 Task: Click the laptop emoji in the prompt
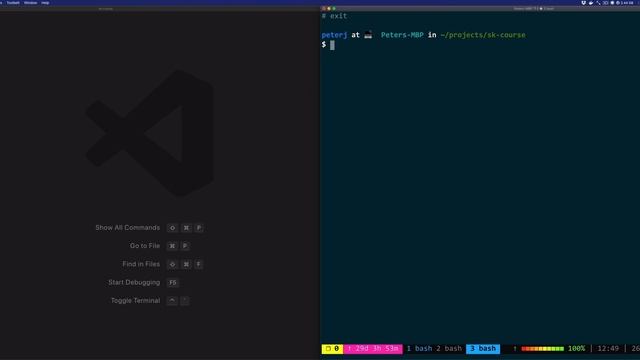[368, 35]
